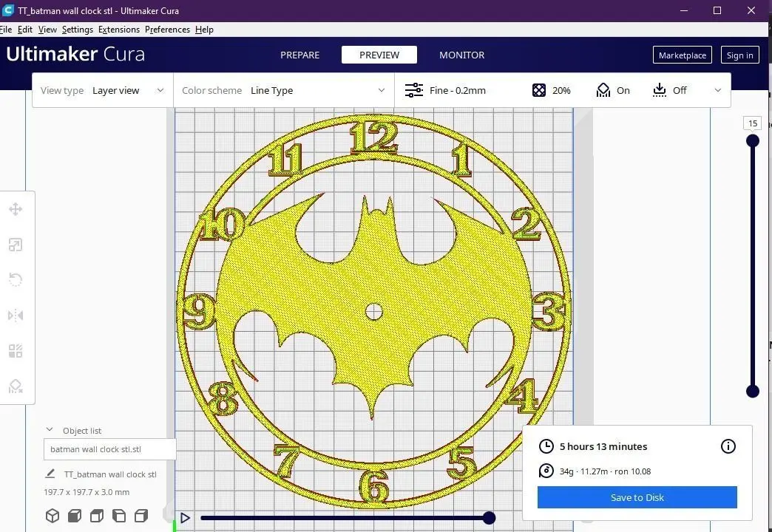Switch to left side camera view icon
This screenshot has height=532, width=772.
[118, 515]
